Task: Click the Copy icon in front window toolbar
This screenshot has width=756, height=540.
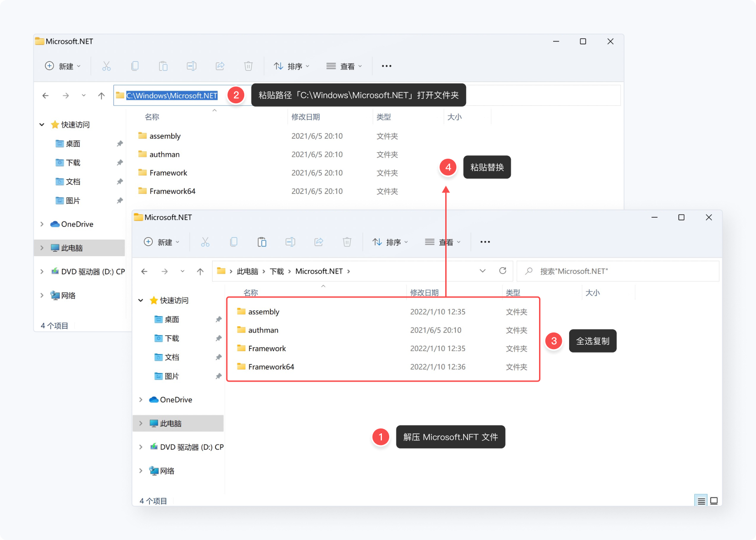Action: tap(234, 242)
